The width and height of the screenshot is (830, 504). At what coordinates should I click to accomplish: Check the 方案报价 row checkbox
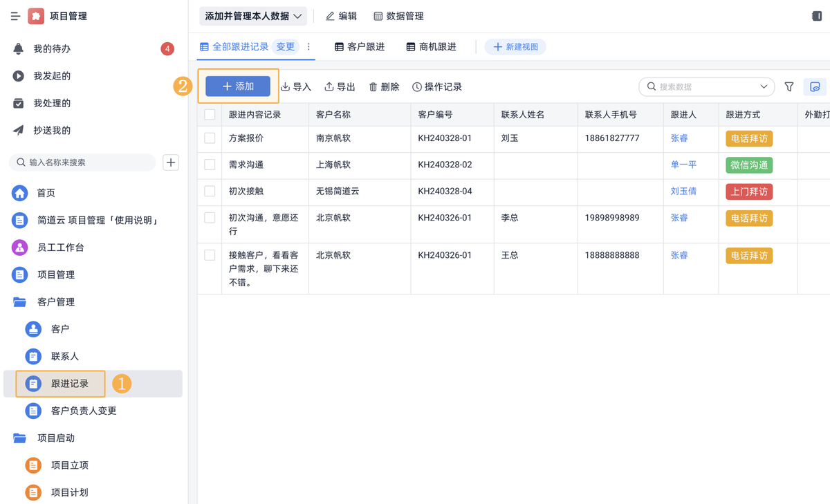click(x=210, y=138)
